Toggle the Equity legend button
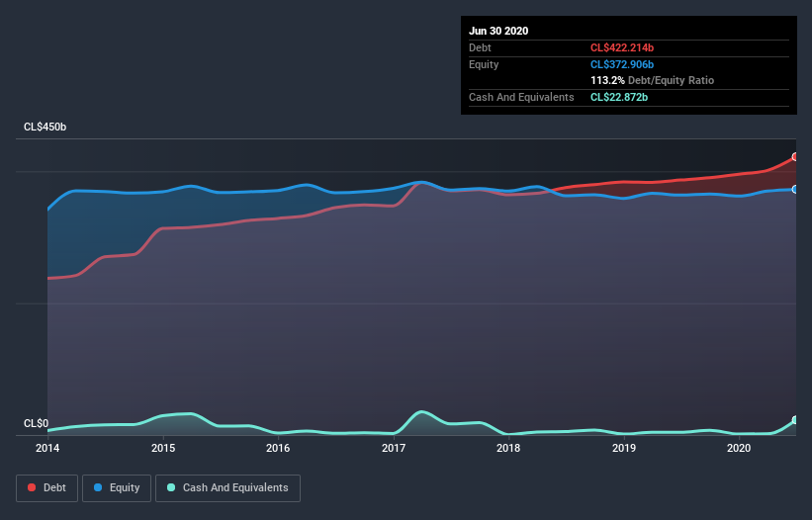This screenshot has height=520, width=812. pyautogui.click(x=117, y=488)
